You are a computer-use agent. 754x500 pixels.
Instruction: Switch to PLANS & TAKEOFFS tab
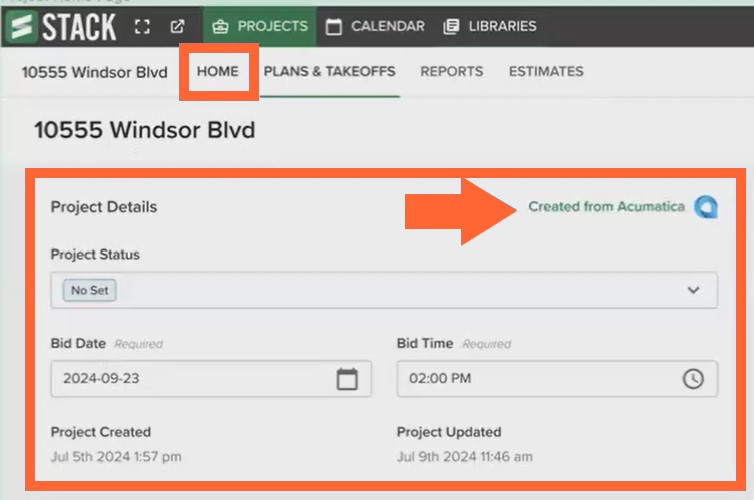point(329,72)
